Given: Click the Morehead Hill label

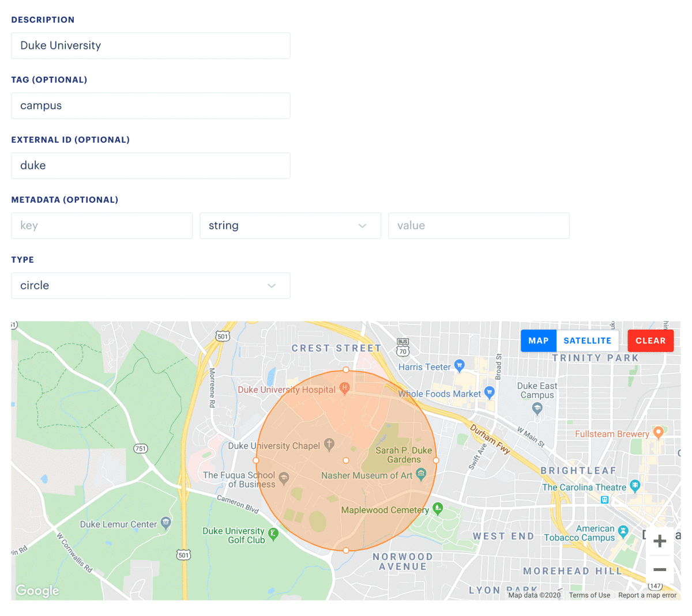Looking at the screenshot, I should click(x=573, y=571).
